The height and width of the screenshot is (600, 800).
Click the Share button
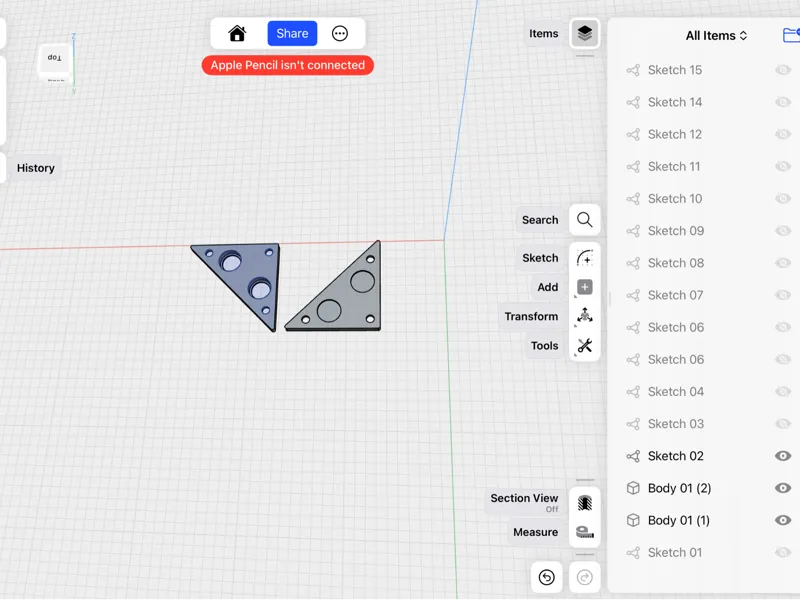point(292,34)
